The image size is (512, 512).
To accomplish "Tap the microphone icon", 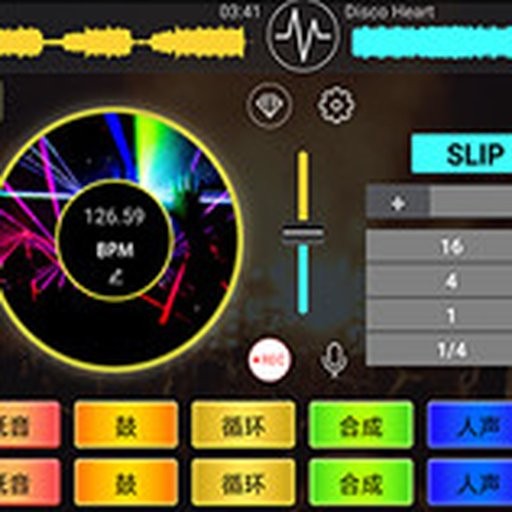I will tap(335, 359).
